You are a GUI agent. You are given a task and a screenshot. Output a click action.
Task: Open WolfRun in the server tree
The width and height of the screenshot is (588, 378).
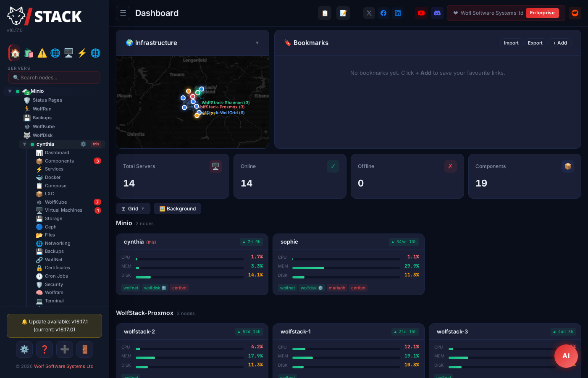pos(42,109)
